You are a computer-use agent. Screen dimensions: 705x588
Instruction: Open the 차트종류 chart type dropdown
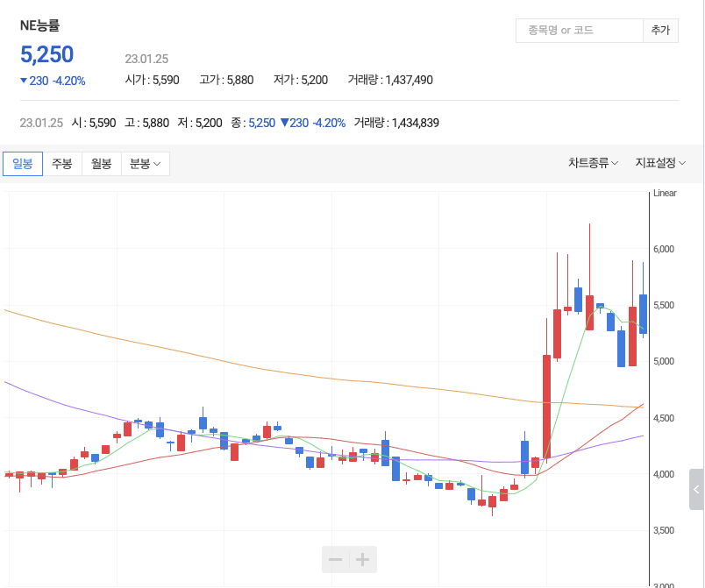click(593, 163)
